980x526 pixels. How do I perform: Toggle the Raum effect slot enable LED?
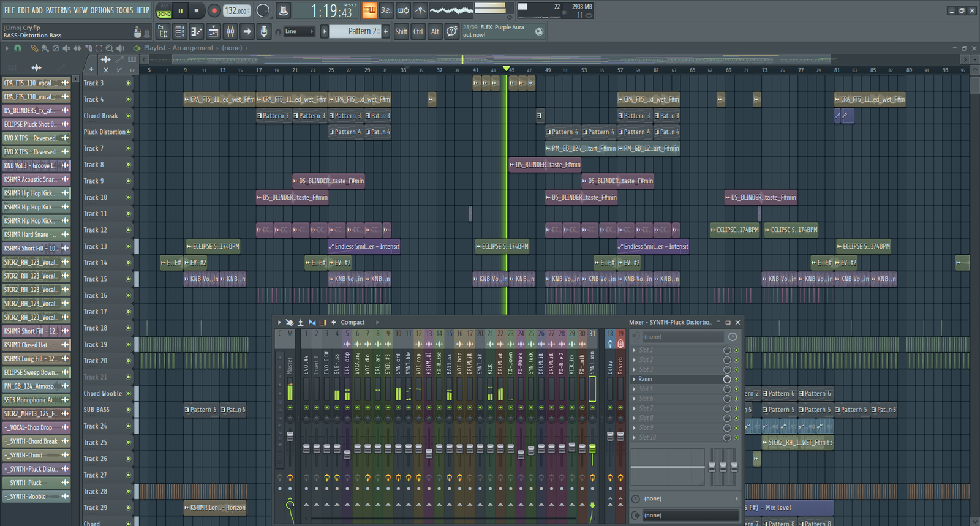736,380
